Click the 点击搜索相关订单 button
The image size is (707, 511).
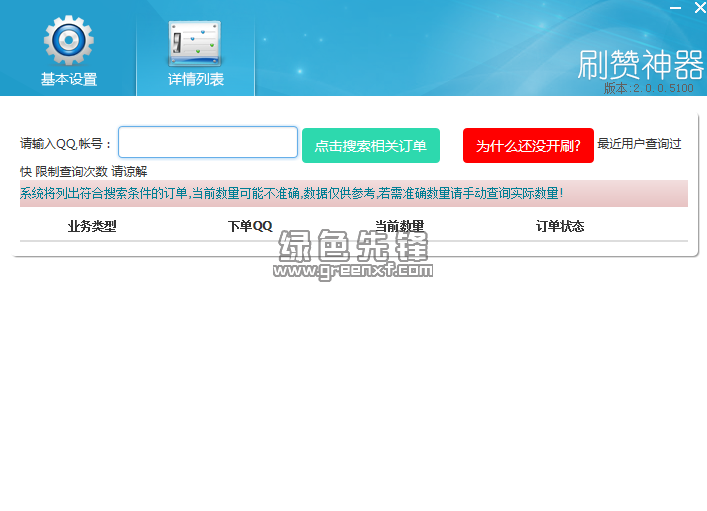coord(371,145)
